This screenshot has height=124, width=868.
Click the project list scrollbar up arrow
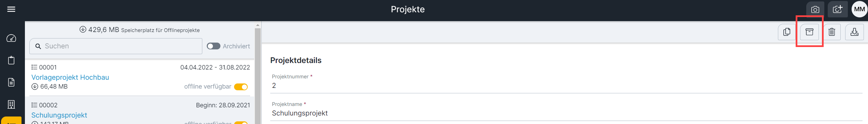258,25
